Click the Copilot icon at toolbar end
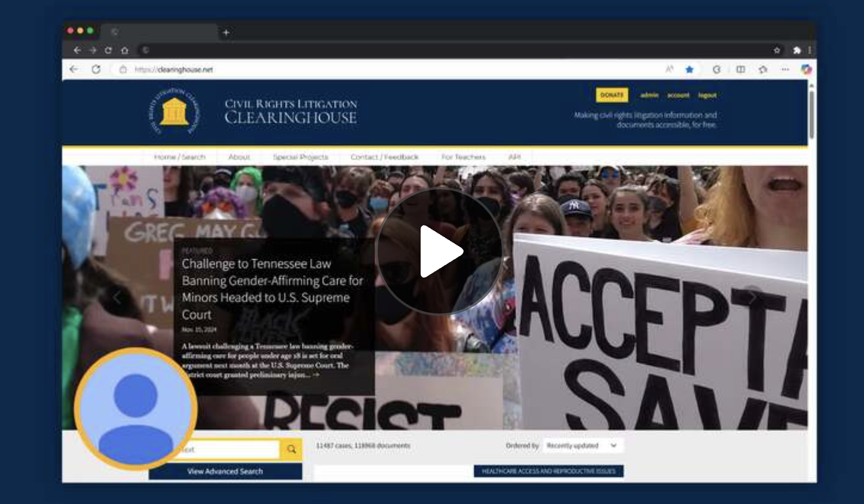Viewport: 864px width, 504px height. (x=806, y=69)
